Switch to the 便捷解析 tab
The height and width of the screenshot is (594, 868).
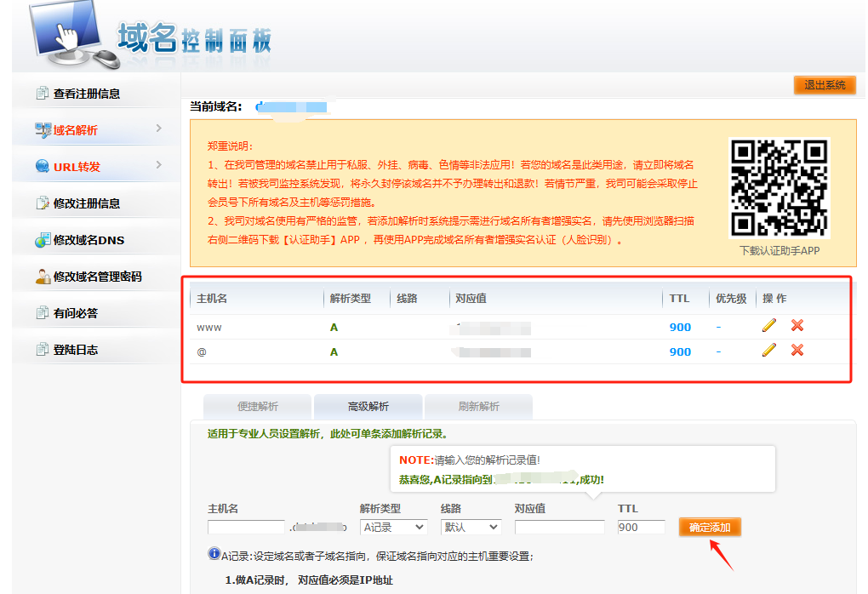[x=257, y=406]
